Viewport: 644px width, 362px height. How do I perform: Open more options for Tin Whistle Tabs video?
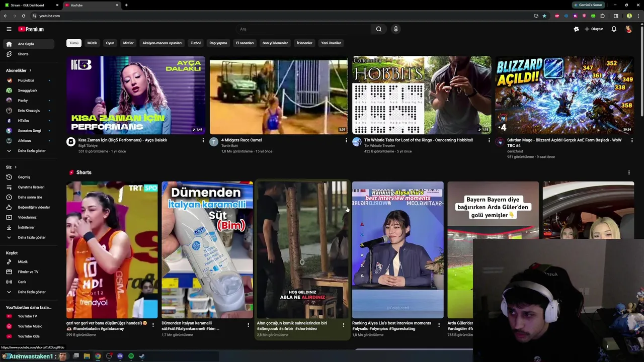click(489, 140)
